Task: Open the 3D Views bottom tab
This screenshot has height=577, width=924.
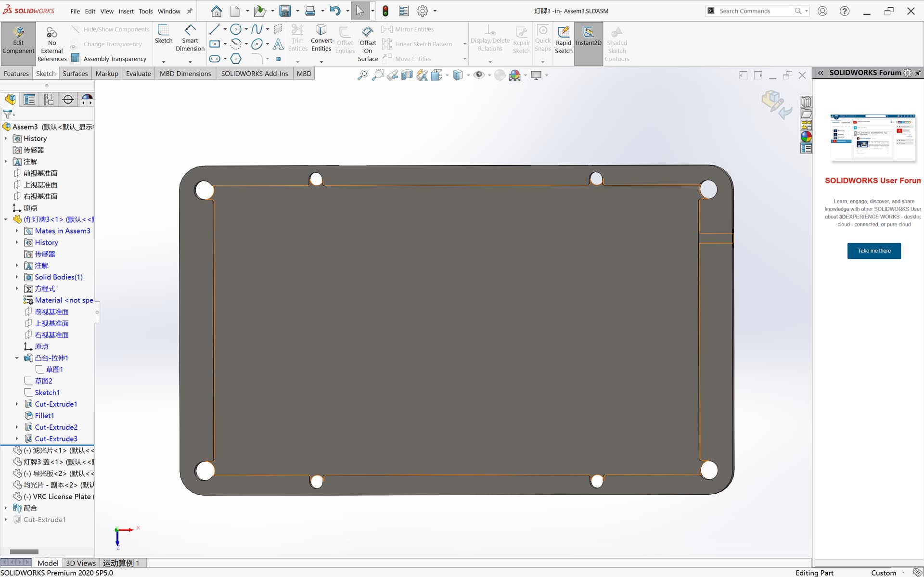Action: point(81,563)
